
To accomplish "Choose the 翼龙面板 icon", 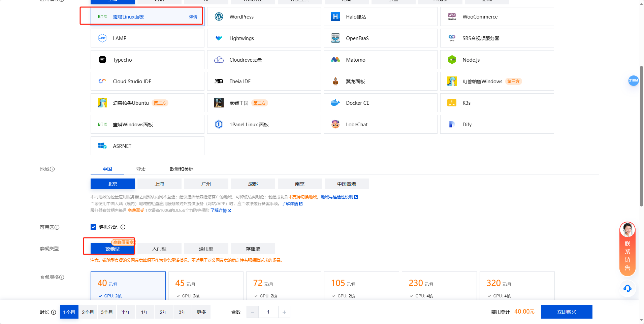I will (335, 81).
